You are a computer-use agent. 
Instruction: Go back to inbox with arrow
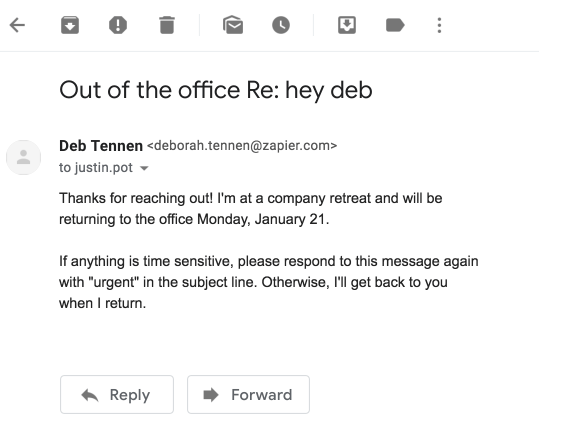coord(17,25)
